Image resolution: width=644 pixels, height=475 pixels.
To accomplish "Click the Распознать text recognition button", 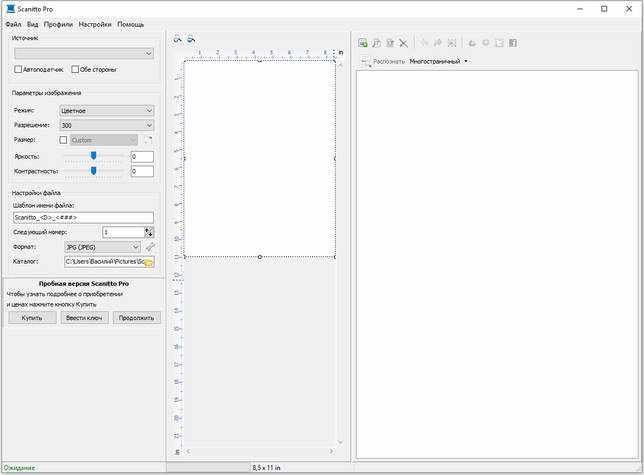I will (383, 62).
